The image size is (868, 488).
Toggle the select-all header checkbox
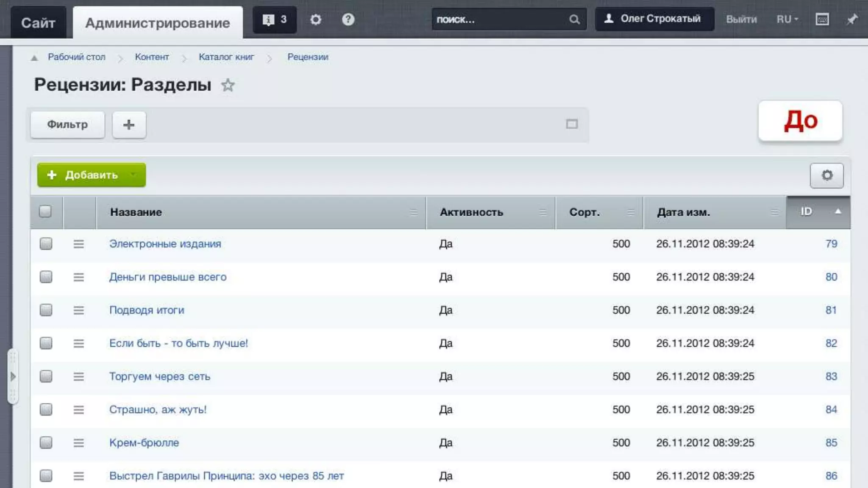45,211
